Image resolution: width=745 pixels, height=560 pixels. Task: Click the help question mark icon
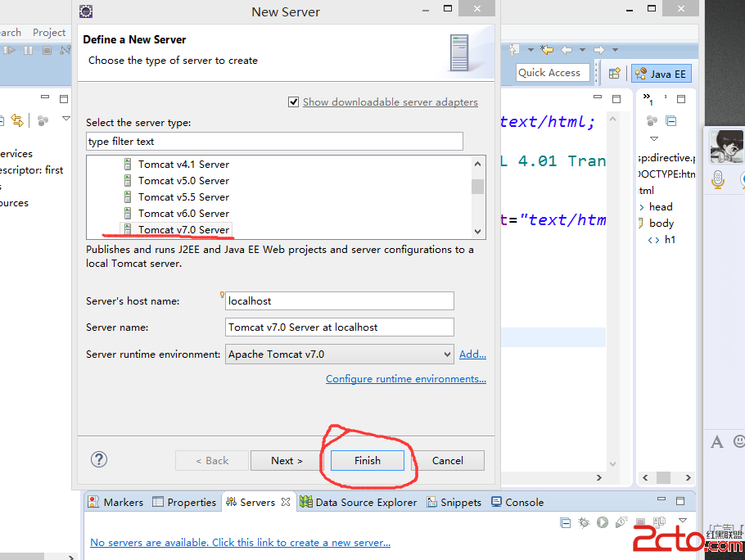pyautogui.click(x=99, y=459)
